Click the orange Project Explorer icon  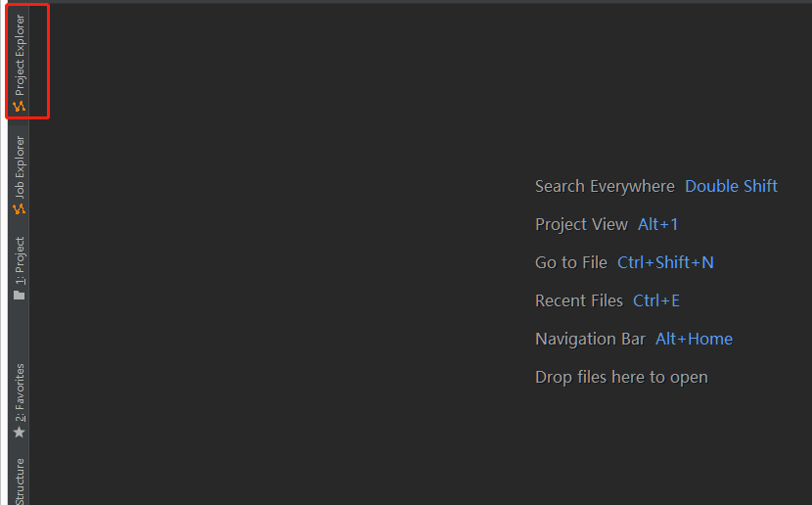coord(19,106)
